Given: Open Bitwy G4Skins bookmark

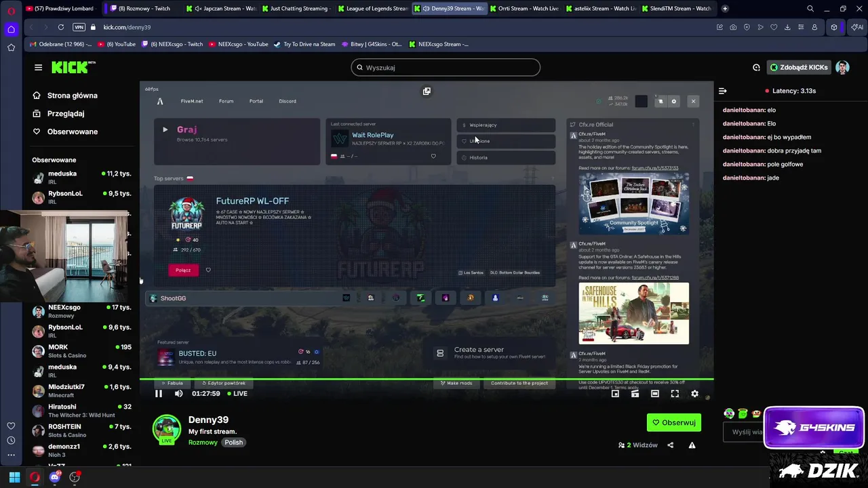Looking at the screenshot, I should tap(371, 44).
